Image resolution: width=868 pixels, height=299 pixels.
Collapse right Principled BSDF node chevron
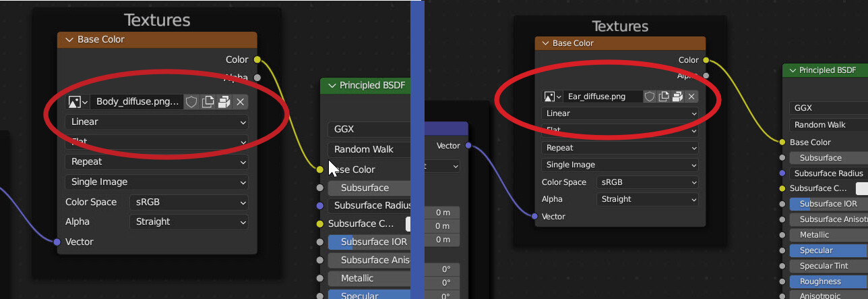[793, 70]
